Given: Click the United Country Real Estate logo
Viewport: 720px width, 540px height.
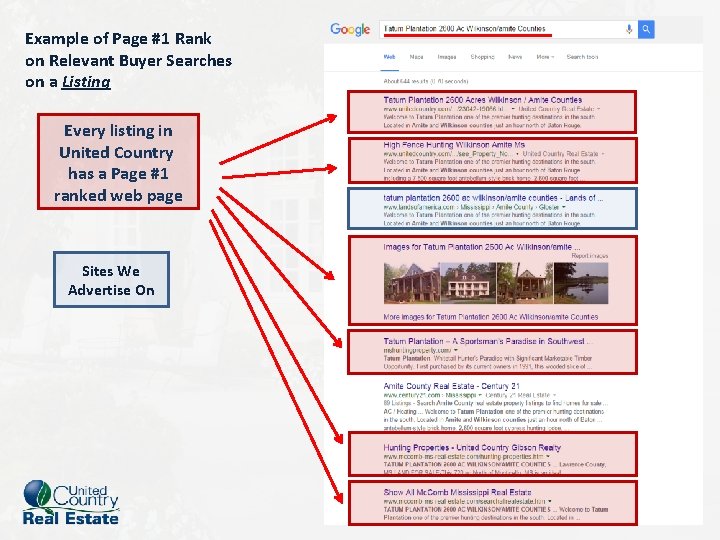Looking at the screenshot, I should pos(71,502).
